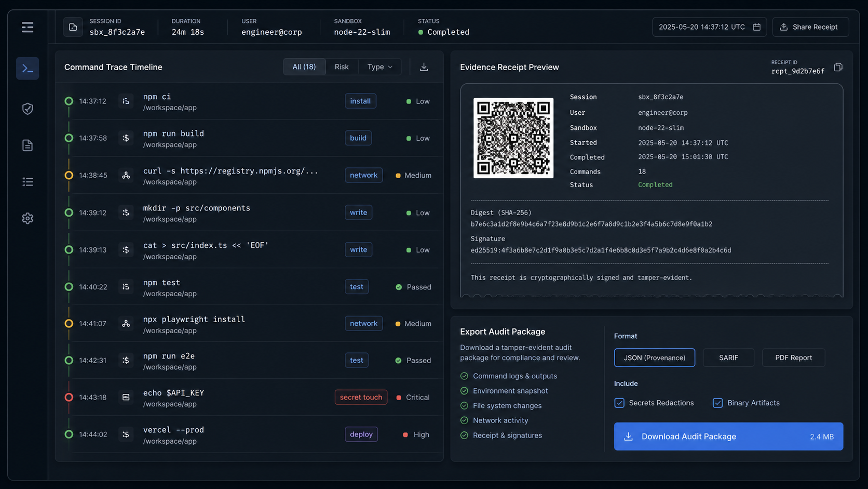Click the command type icon for npm run build
Image resolution: width=868 pixels, height=489 pixels.
126,138
